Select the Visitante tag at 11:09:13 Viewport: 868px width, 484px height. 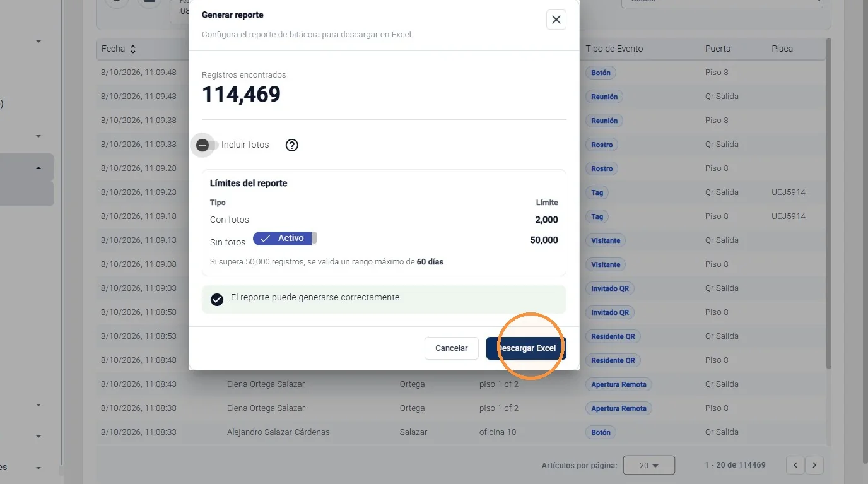pyautogui.click(x=606, y=240)
